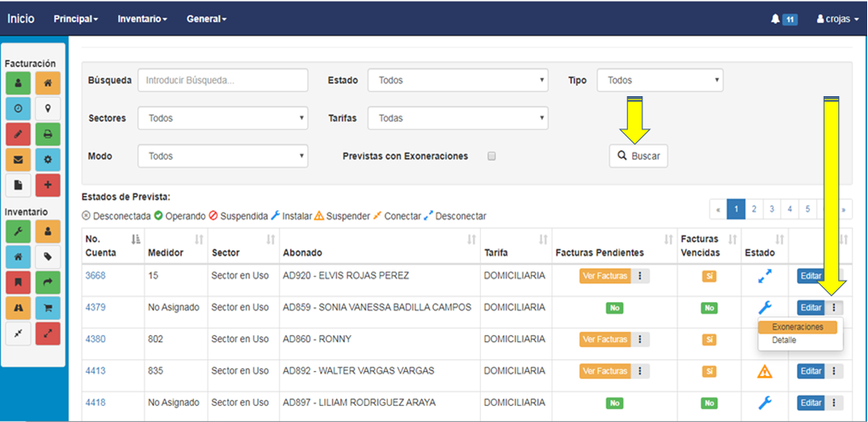Go to page 5 in pagination
Screen dimensions: 868x422
(x=808, y=209)
